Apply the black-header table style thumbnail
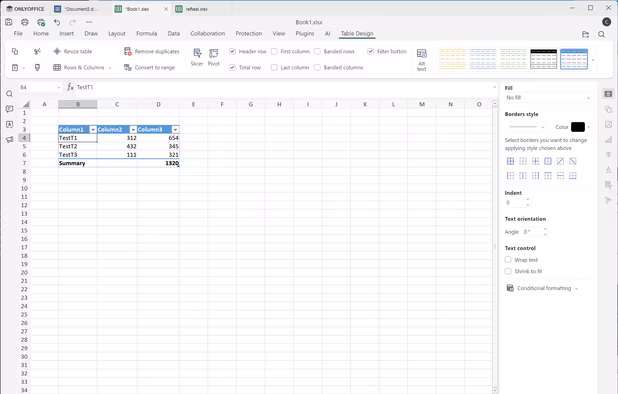Image resolution: width=618 pixels, height=394 pixels. 544,59
